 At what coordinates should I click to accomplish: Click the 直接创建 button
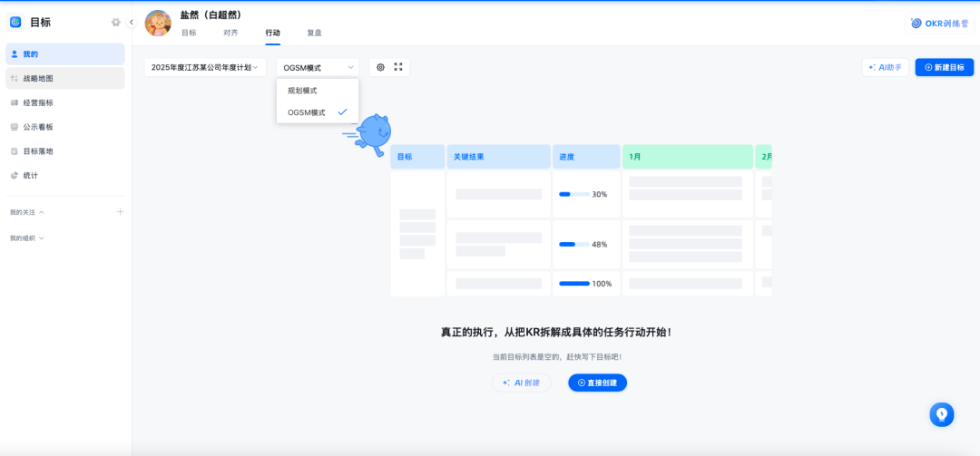pyautogui.click(x=597, y=383)
